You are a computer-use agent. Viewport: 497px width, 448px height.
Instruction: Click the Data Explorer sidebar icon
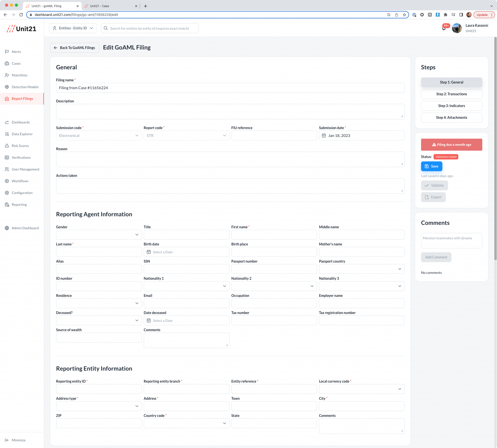[7, 134]
